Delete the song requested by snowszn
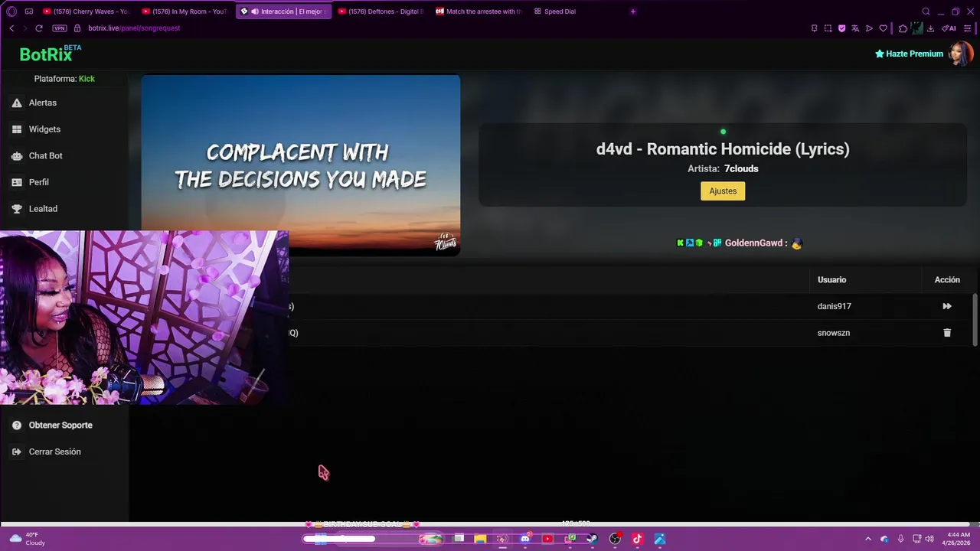980x551 pixels. [947, 333]
